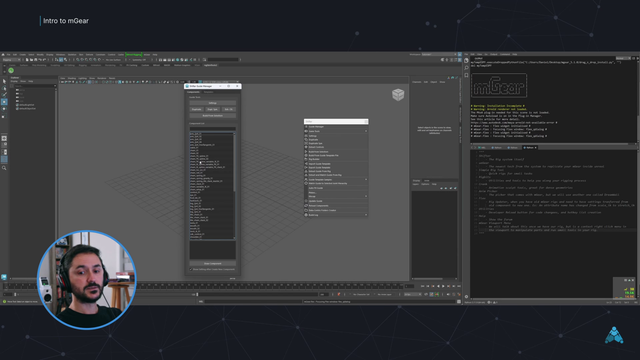Click the Reload Components icon in Shifter menu

click(306, 205)
